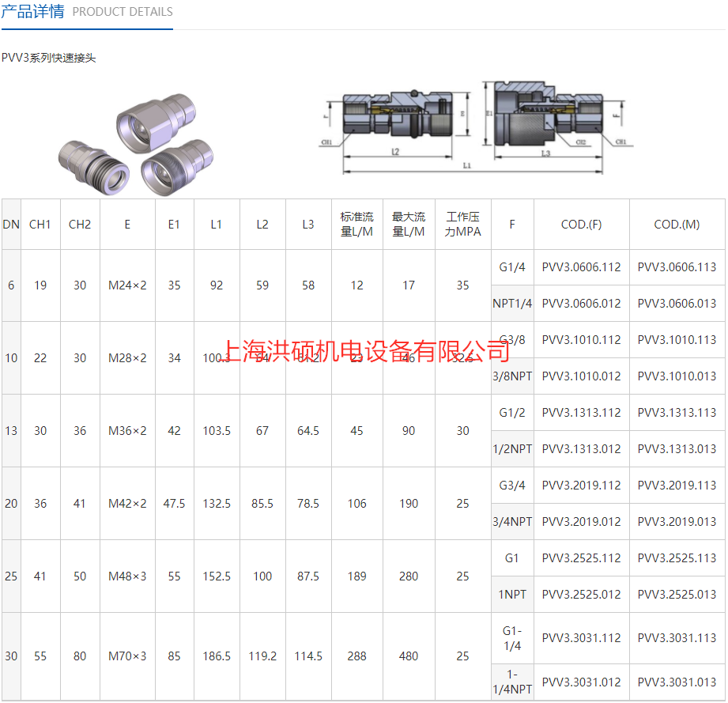Click the 1-1/4NPT thread cell
The height and width of the screenshot is (703, 728).
pos(512,682)
